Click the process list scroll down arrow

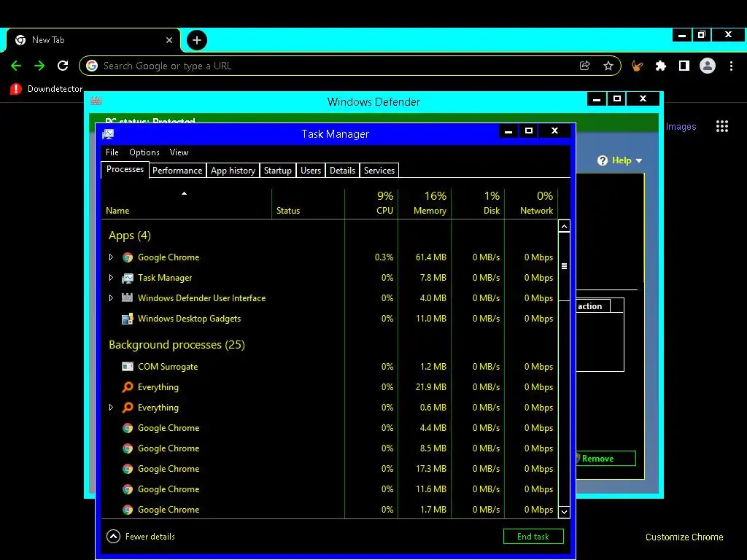coord(564,513)
